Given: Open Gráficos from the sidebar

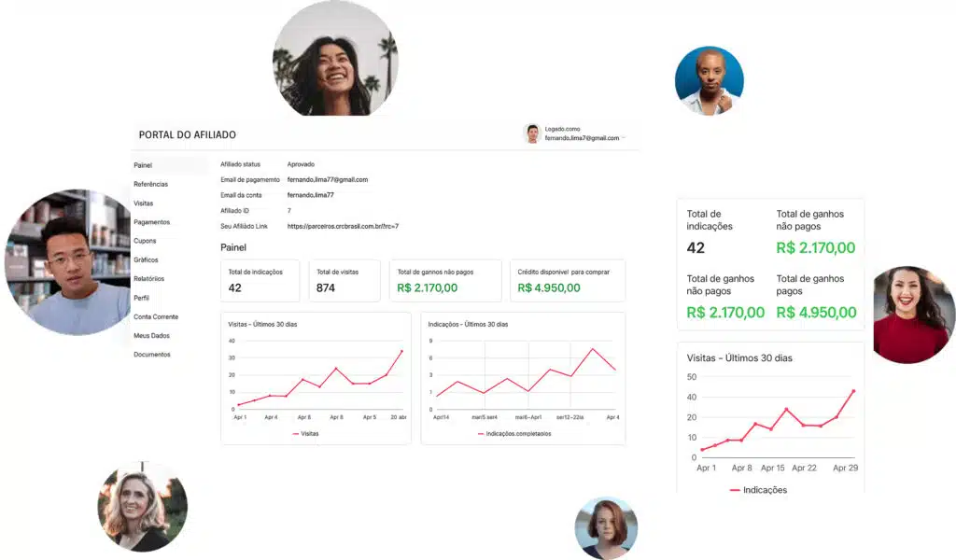Looking at the screenshot, I should (x=146, y=259).
